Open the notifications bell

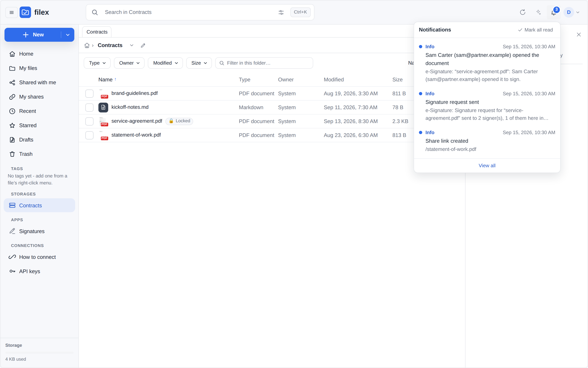[x=553, y=12]
